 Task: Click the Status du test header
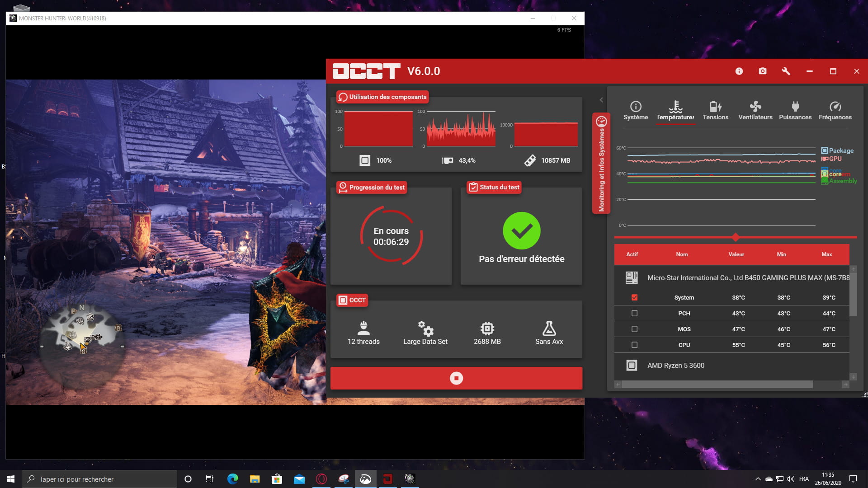tap(494, 187)
